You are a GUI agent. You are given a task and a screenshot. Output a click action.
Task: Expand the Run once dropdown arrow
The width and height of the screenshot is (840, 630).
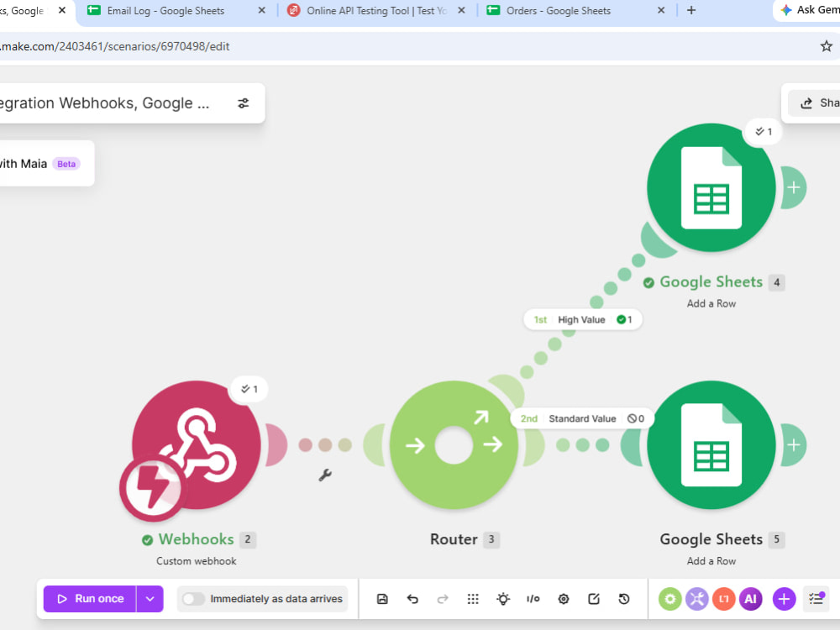(x=150, y=599)
